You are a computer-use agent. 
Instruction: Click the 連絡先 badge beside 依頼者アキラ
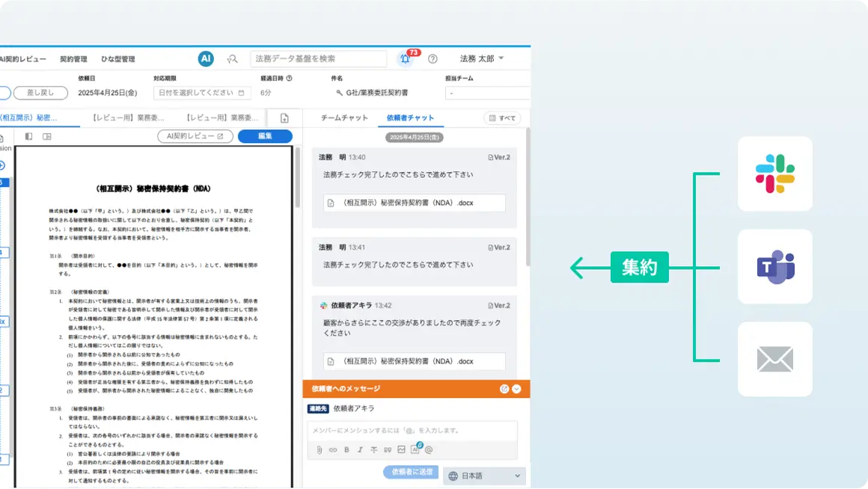pos(318,409)
